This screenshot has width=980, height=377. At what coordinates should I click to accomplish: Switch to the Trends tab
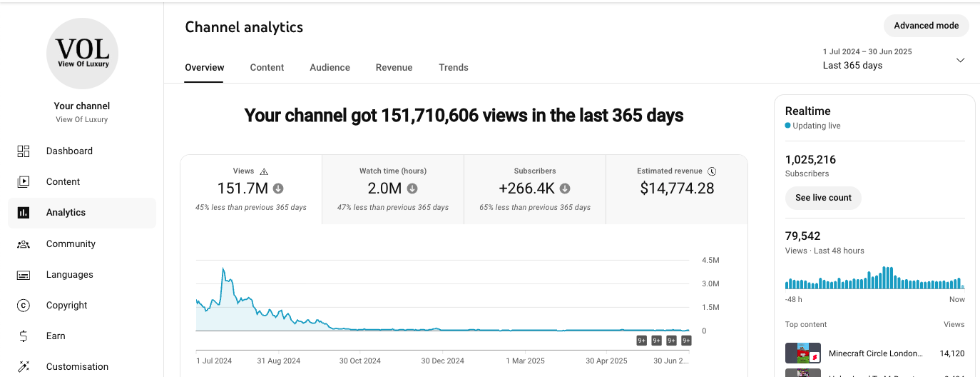(454, 68)
